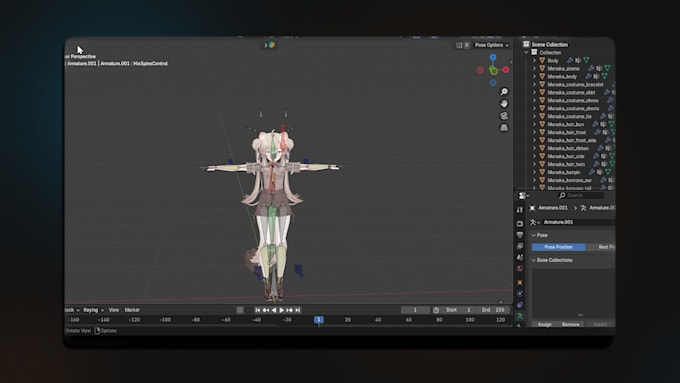
Task: Click the Armature.001 name field
Action: pyautogui.click(x=579, y=223)
